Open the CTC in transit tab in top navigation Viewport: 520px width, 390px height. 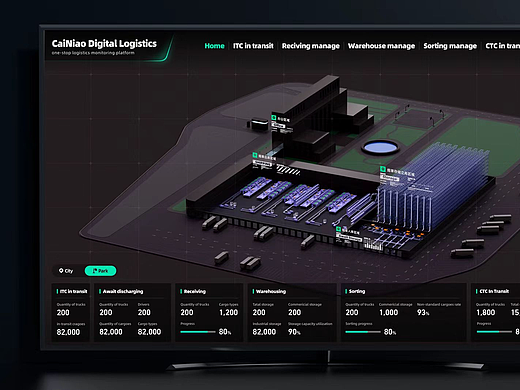click(x=503, y=46)
